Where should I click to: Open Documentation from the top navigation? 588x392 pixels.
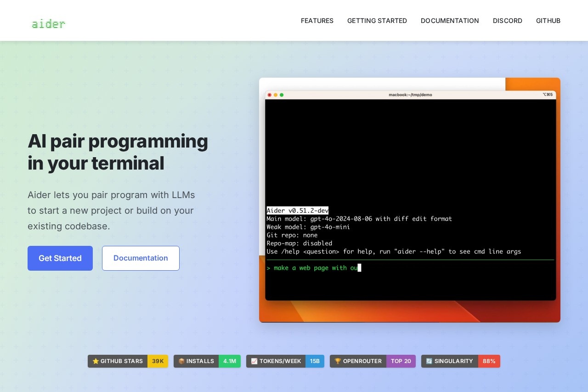tap(450, 21)
